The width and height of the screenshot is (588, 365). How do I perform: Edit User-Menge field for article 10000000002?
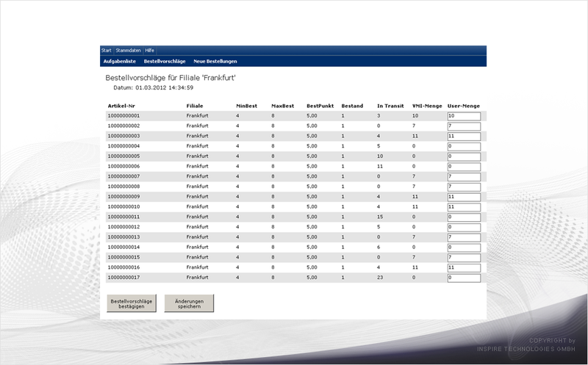point(464,126)
